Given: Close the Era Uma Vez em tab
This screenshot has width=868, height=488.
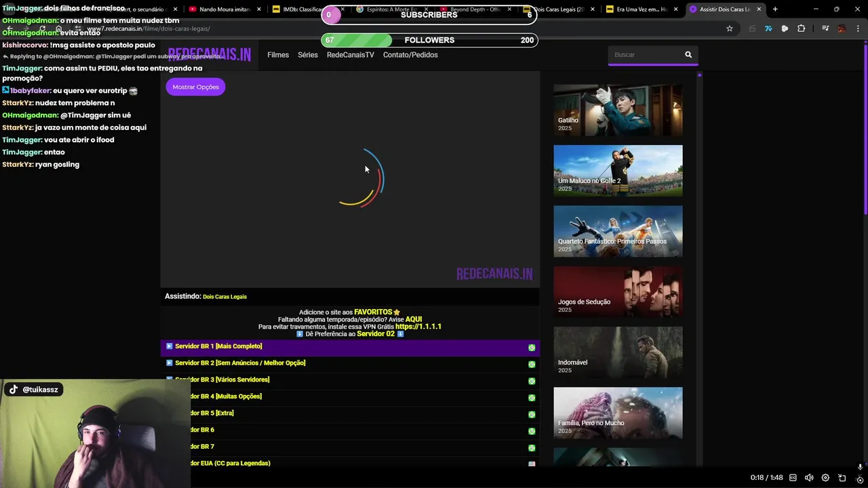Looking at the screenshot, I should (675, 9).
